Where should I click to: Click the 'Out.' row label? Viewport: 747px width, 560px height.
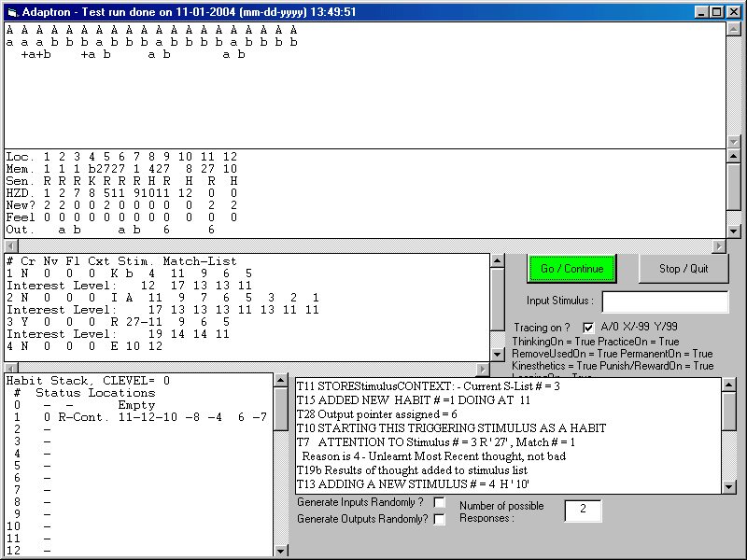coord(20,230)
